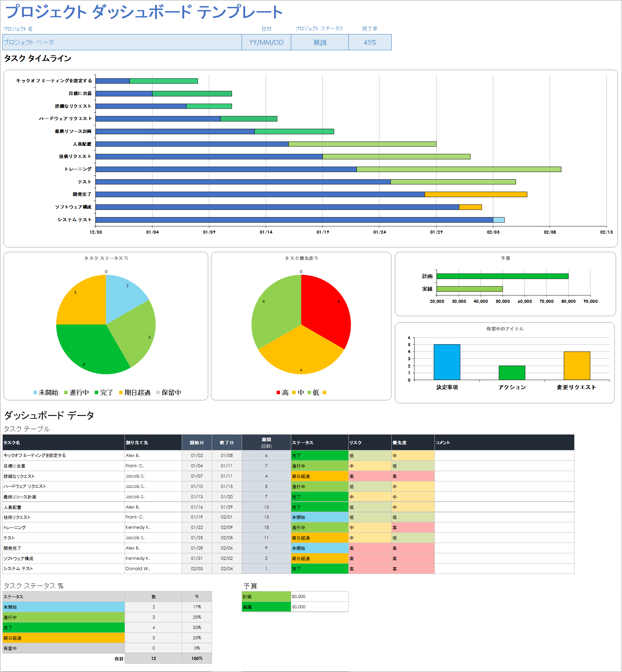Select the 期間 (日数) column header
The image size is (622, 672).
(266, 442)
